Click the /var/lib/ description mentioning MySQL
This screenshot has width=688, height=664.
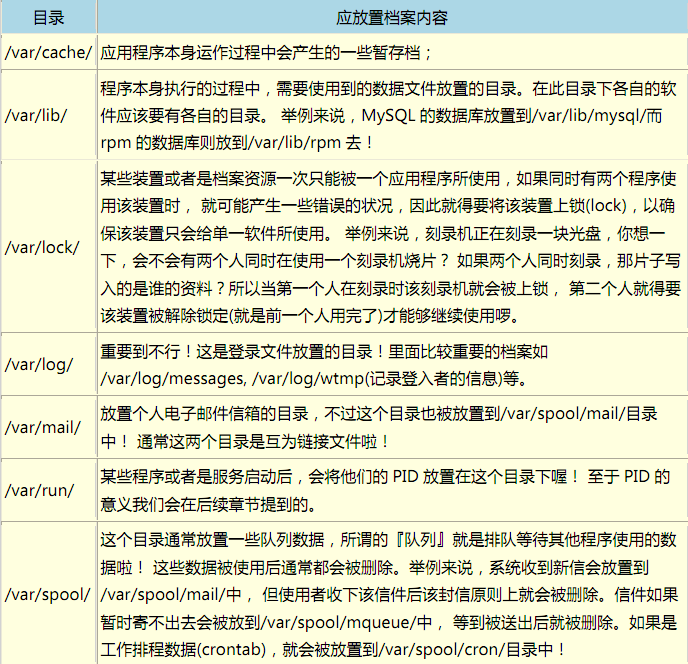392,115
